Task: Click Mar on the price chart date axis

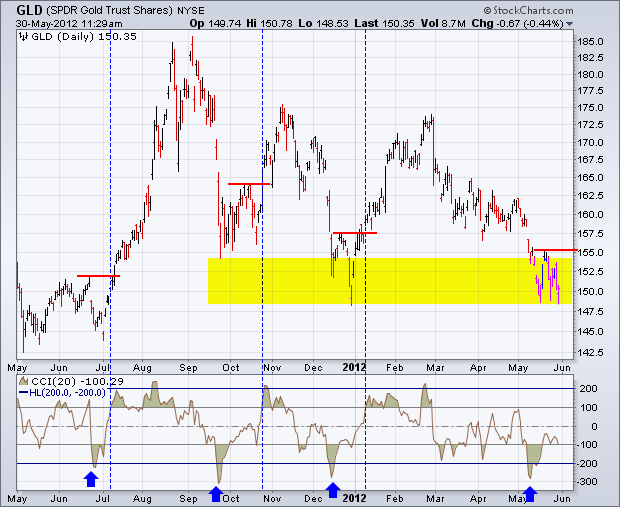Action: pos(435,368)
